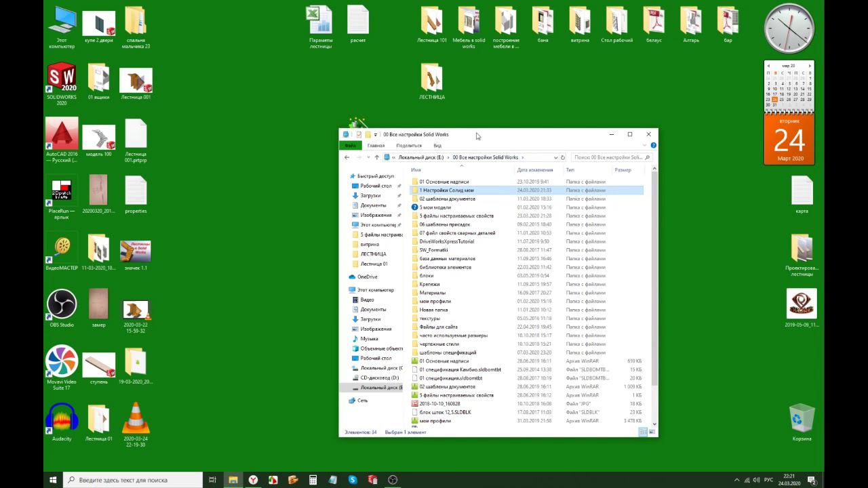This screenshot has width=868, height=488.
Task: Switch to details list view mode
Action: (x=643, y=432)
